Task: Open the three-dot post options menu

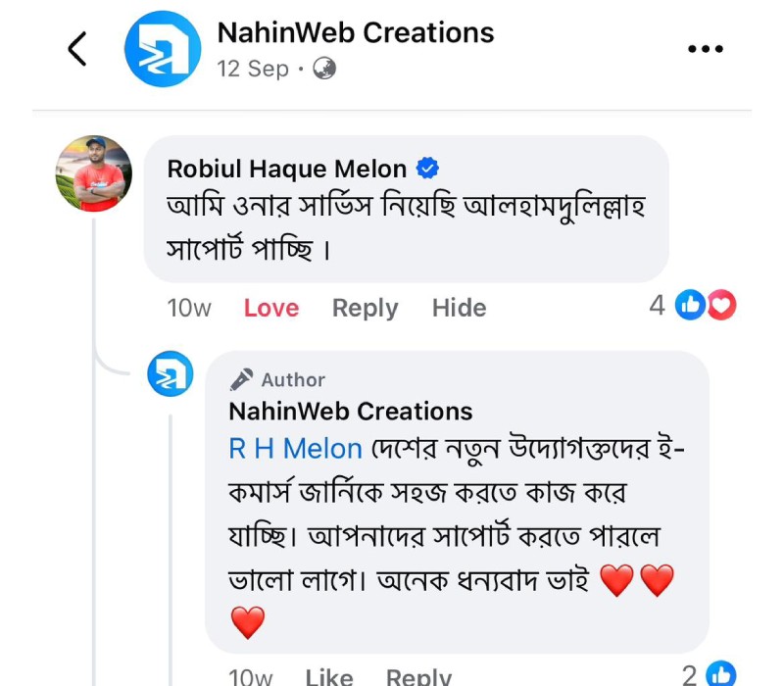Action: coord(706,49)
